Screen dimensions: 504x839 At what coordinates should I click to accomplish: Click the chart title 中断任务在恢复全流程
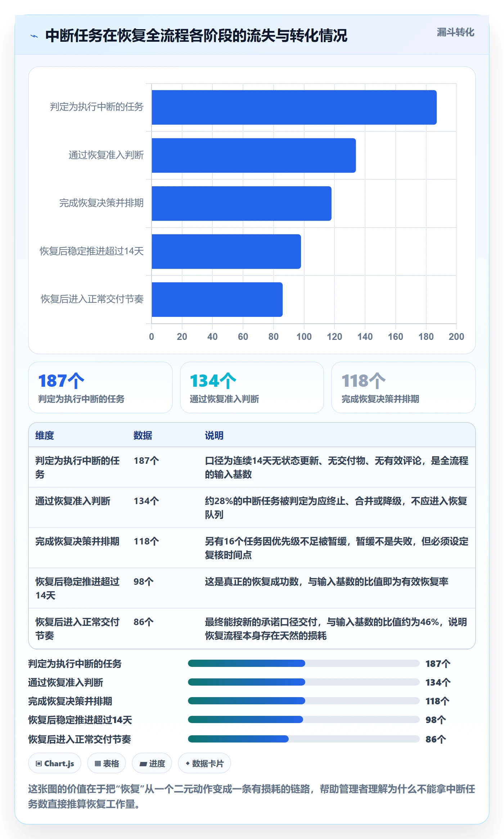(196, 36)
